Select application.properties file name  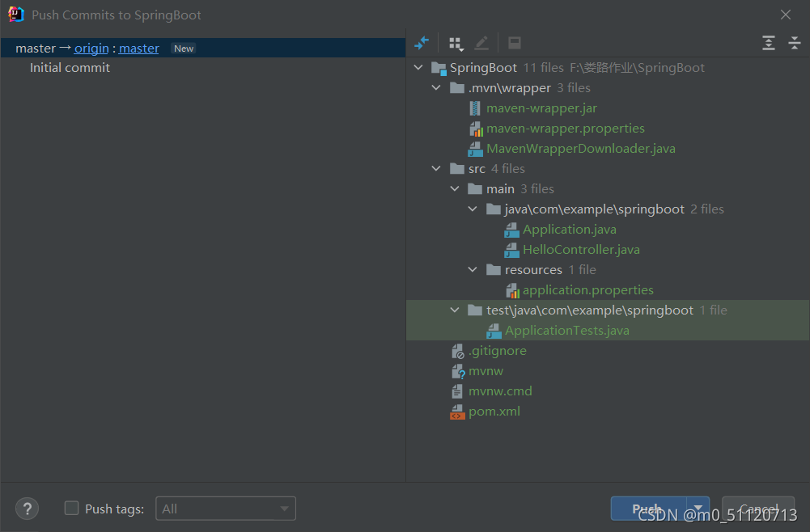587,290
